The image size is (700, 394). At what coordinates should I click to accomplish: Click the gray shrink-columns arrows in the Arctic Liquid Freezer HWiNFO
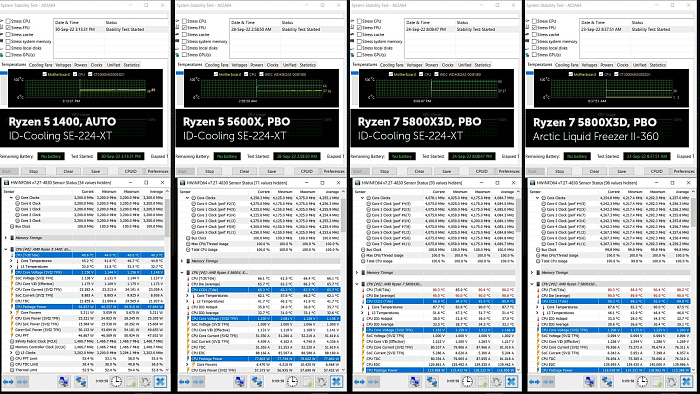click(548, 382)
